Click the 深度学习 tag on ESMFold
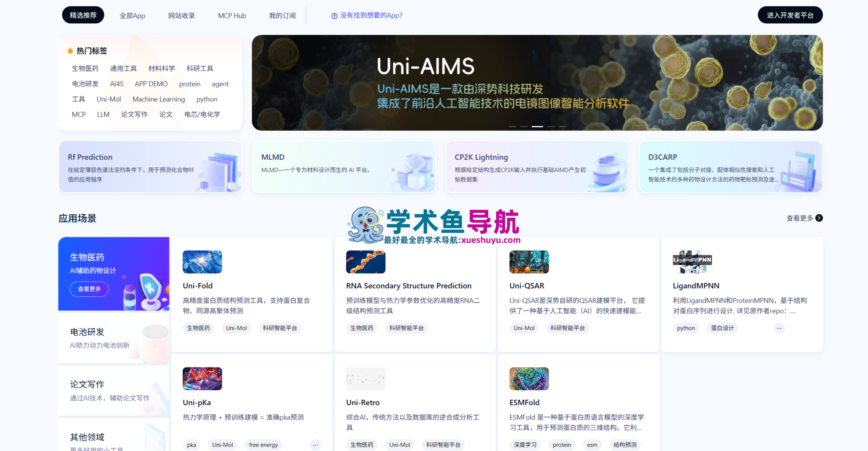868x451 pixels. coord(525,445)
